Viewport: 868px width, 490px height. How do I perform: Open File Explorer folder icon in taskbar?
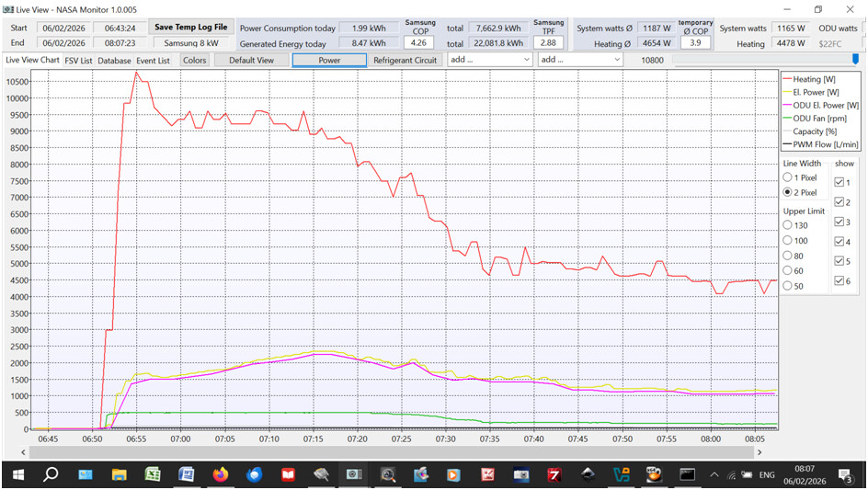(x=119, y=474)
